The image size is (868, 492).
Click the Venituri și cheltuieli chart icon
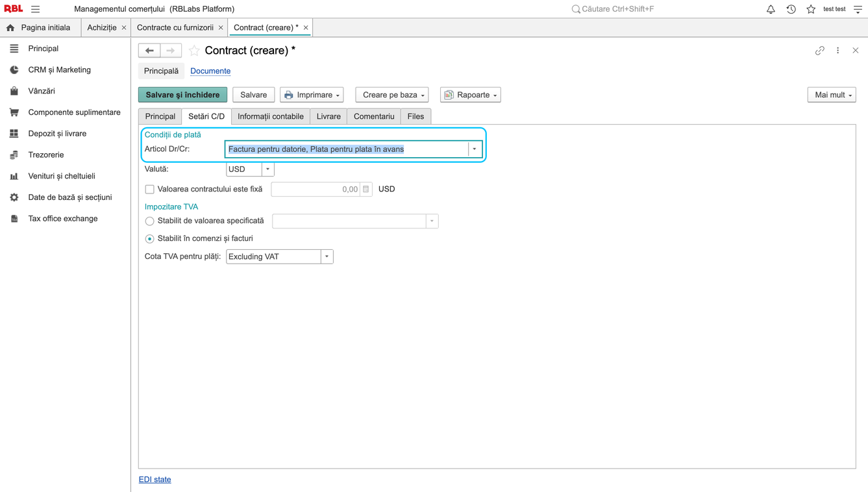[x=14, y=176]
